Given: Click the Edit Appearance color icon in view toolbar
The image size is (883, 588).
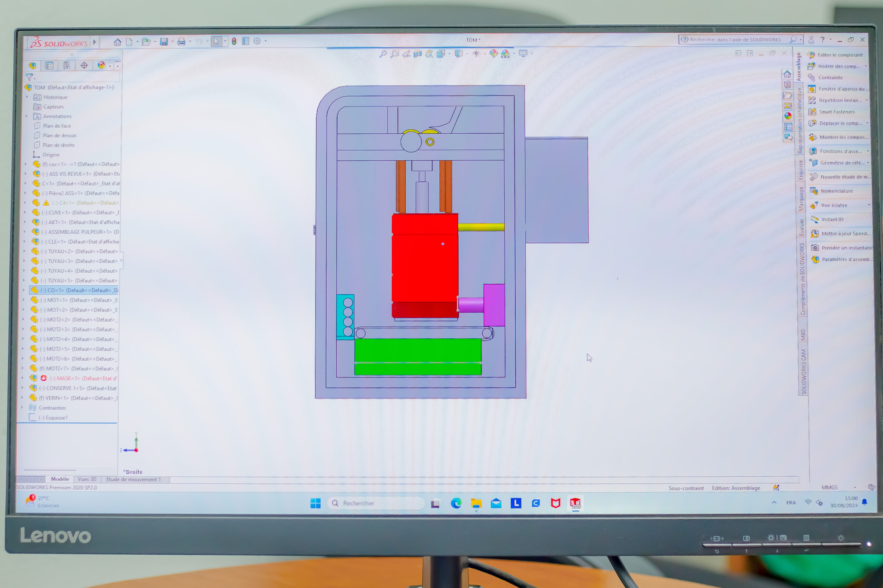Looking at the screenshot, I should 494,54.
